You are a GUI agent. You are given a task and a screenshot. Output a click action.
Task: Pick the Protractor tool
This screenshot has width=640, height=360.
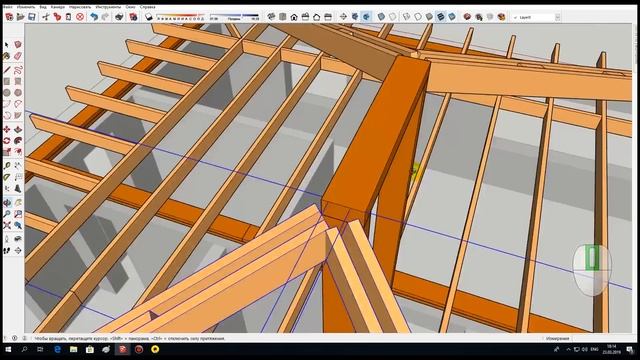pyautogui.click(x=7, y=177)
